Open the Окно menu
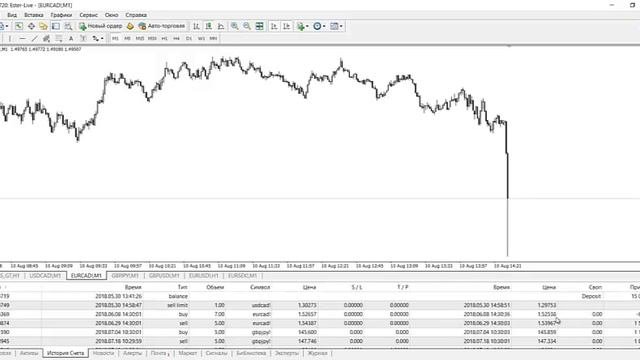The height and width of the screenshot is (360, 640). pos(111,15)
